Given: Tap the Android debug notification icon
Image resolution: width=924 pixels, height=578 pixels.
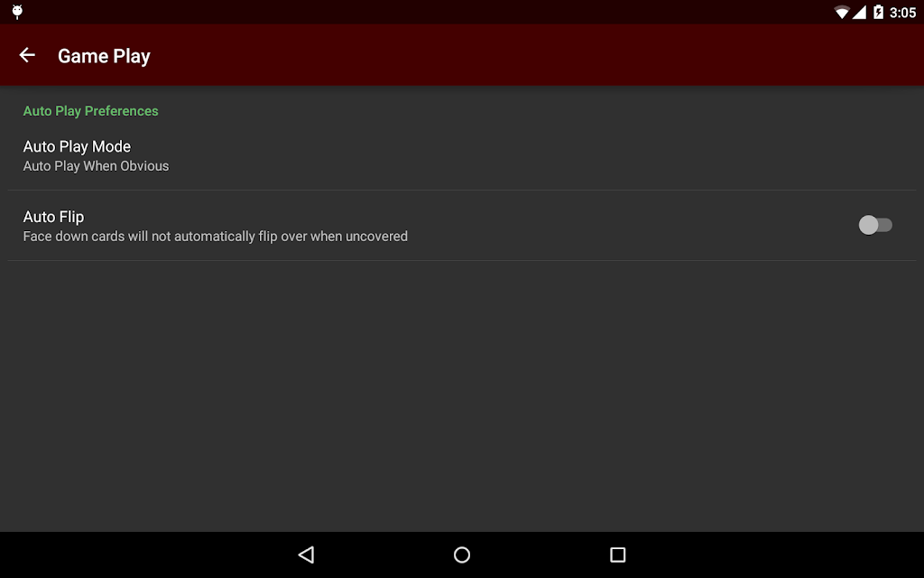Looking at the screenshot, I should [x=18, y=12].
